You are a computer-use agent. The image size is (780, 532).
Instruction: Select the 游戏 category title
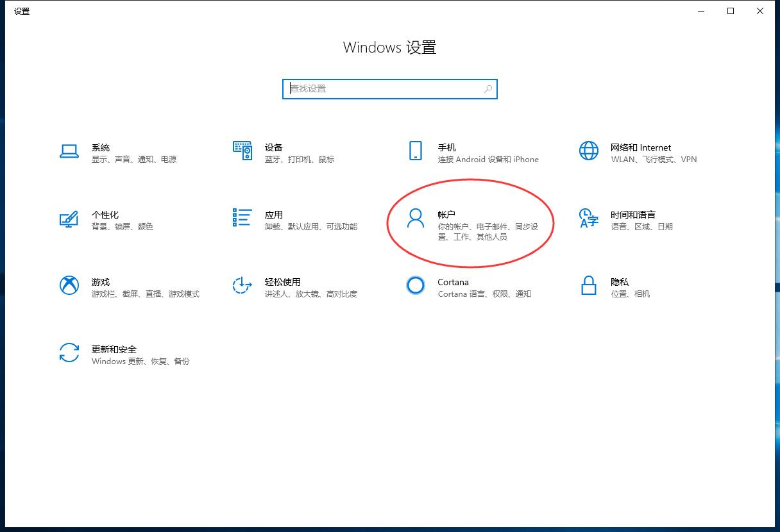click(x=101, y=282)
